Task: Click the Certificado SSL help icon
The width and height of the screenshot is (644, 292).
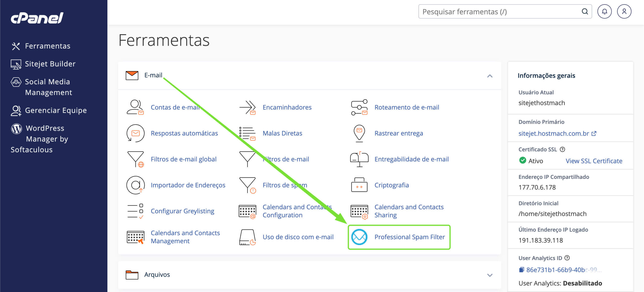Action: (562, 150)
